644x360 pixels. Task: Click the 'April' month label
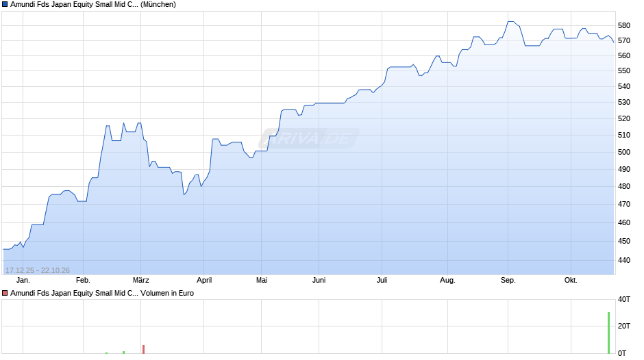[x=204, y=281]
